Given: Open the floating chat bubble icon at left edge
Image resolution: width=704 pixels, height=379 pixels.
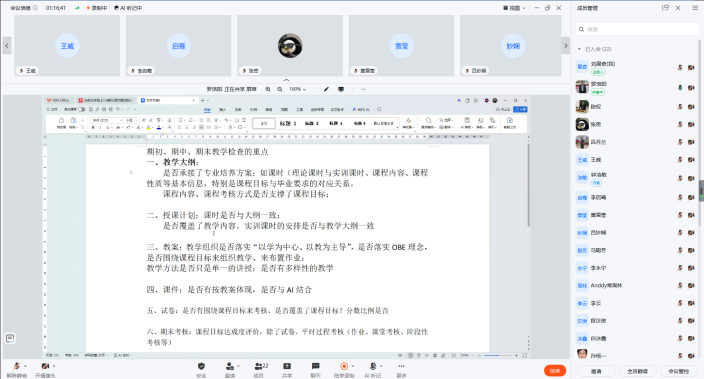Looking at the screenshot, I should coord(10,338).
